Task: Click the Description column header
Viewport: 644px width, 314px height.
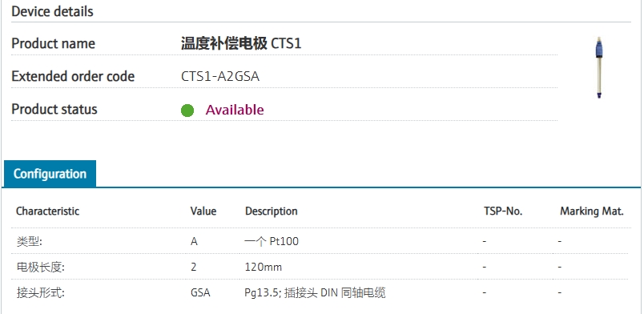Action: (271, 211)
